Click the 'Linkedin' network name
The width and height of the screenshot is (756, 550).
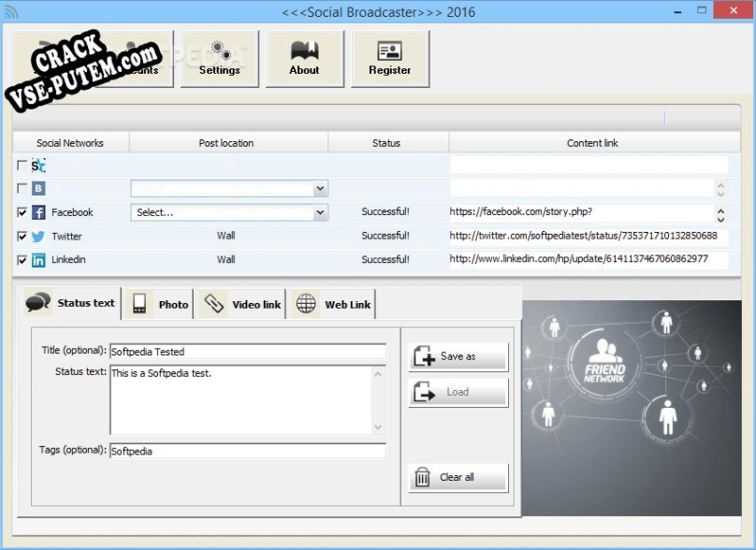point(68,260)
